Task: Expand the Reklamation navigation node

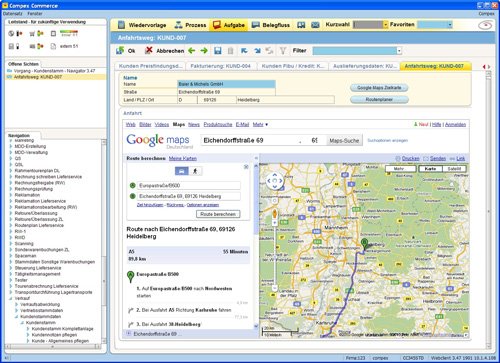Action: point(11,195)
